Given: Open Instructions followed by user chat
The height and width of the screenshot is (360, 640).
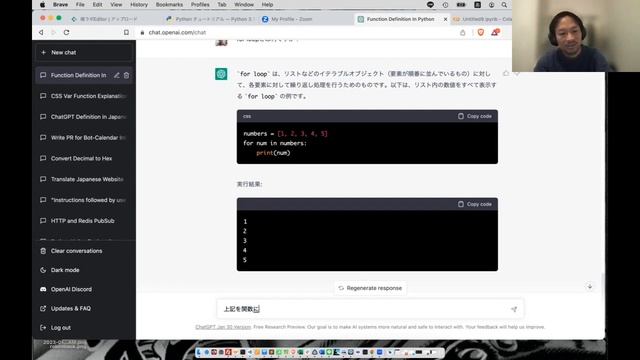Looking at the screenshot, I should [84, 200].
